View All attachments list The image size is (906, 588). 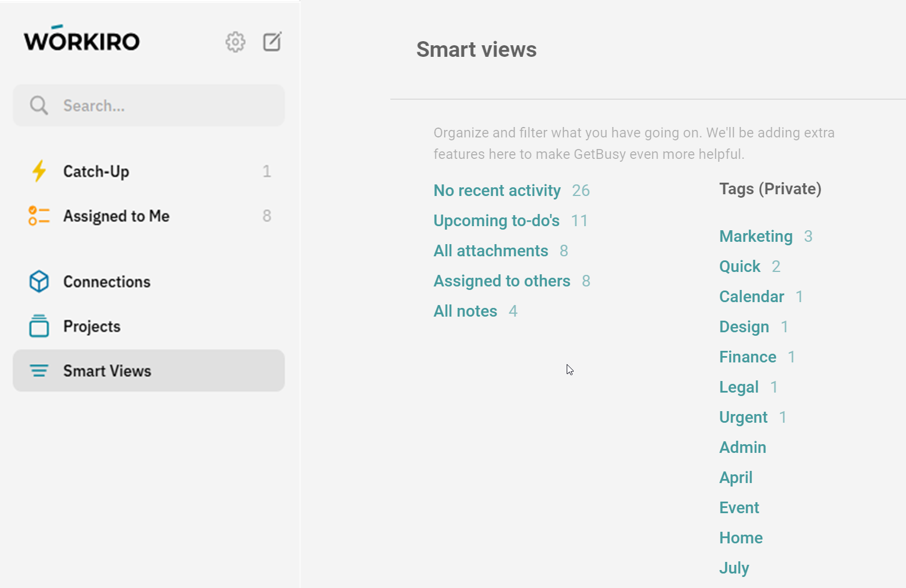coord(491,251)
